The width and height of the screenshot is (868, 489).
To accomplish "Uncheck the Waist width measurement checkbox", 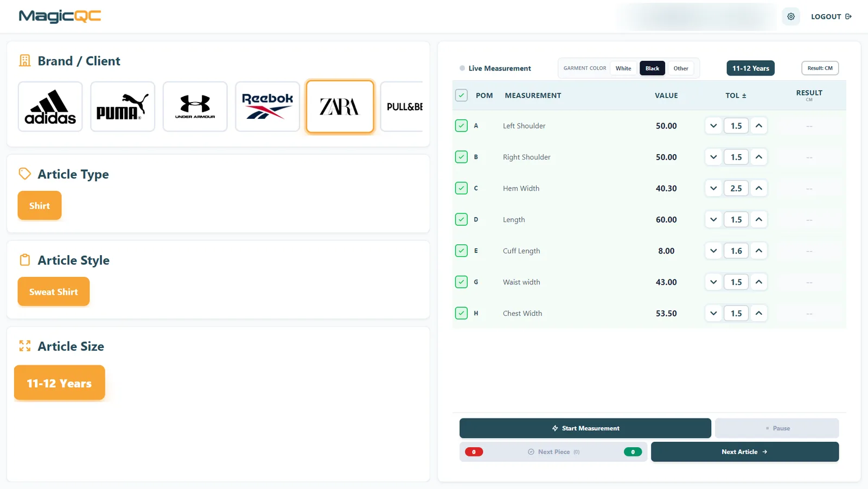I will coord(461,282).
